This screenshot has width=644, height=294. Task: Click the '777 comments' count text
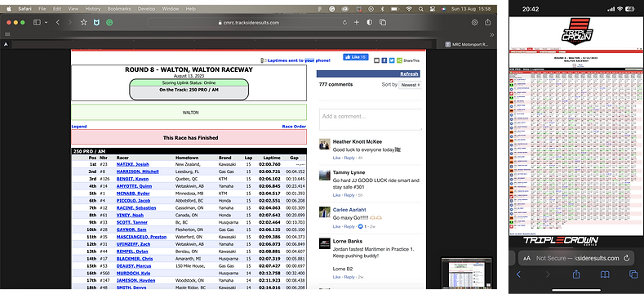tap(335, 84)
